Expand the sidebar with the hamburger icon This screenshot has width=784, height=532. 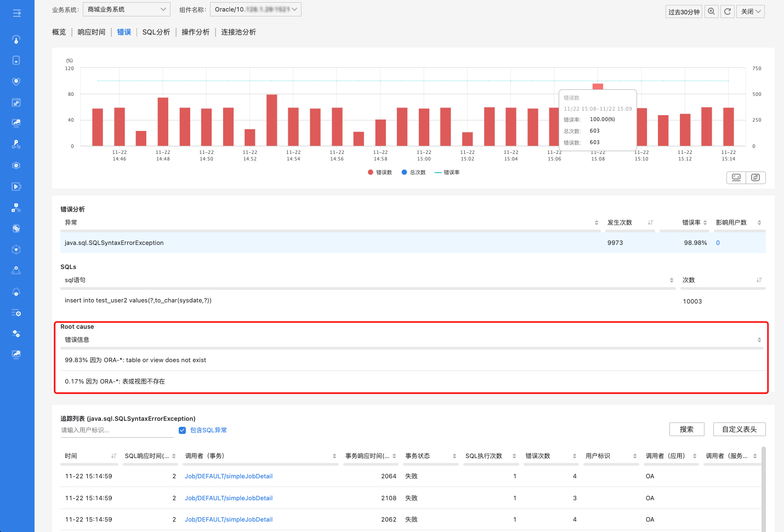pos(16,13)
